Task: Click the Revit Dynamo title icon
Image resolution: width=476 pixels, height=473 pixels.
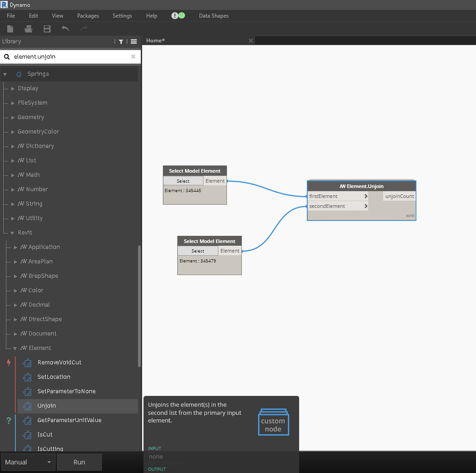Action: [x=4, y=5]
